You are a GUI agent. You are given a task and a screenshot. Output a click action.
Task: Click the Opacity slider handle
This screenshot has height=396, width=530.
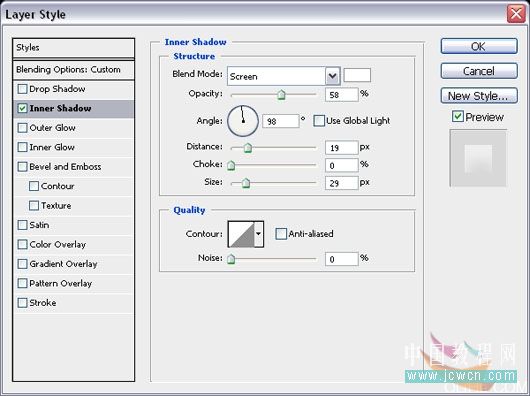281,95
